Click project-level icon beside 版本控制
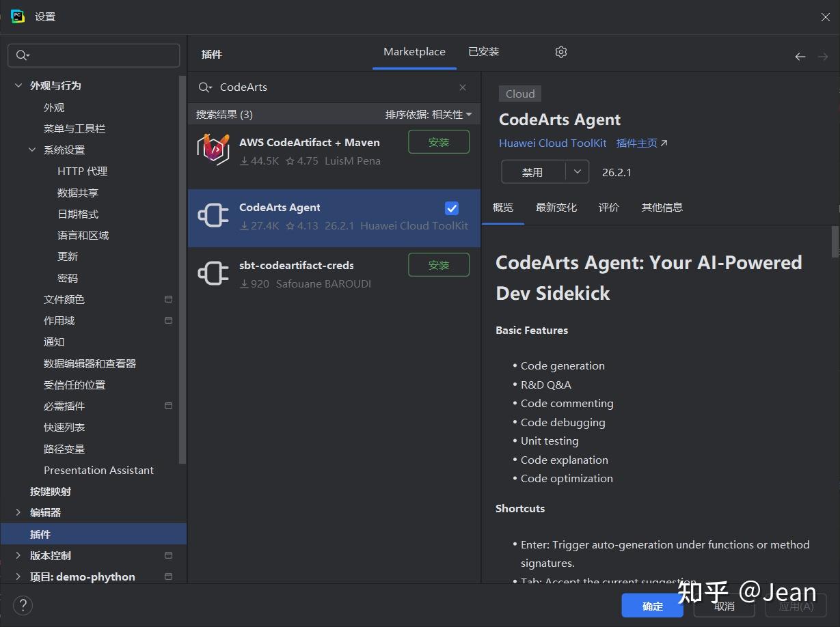The image size is (840, 627). pos(169,555)
